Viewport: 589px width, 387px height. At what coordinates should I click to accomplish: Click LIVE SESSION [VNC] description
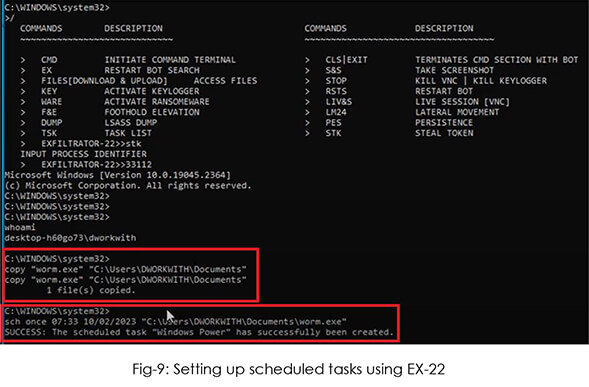tap(462, 102)
